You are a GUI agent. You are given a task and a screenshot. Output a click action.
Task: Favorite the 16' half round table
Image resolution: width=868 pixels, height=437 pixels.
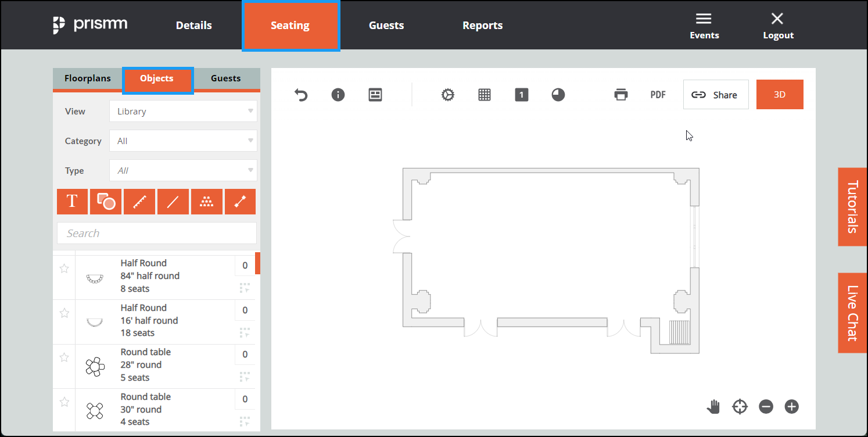pyautogui.click(x=64, y=313)
